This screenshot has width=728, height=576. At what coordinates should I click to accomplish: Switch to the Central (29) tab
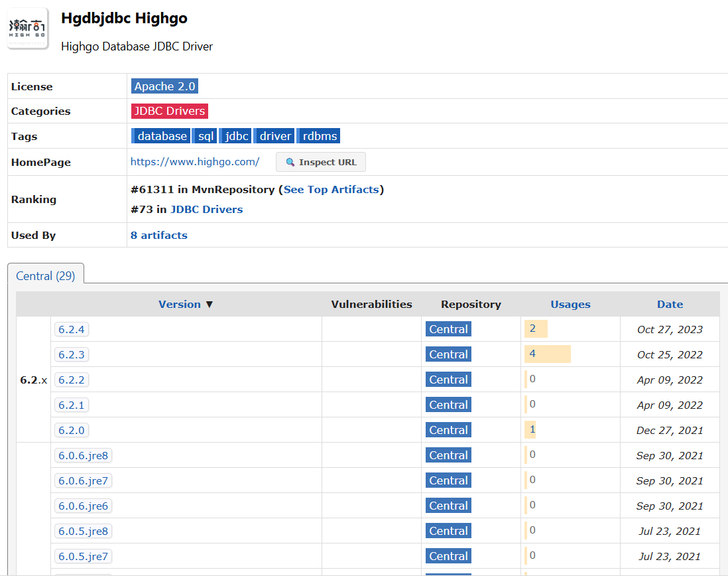click(x=46, y=276)
